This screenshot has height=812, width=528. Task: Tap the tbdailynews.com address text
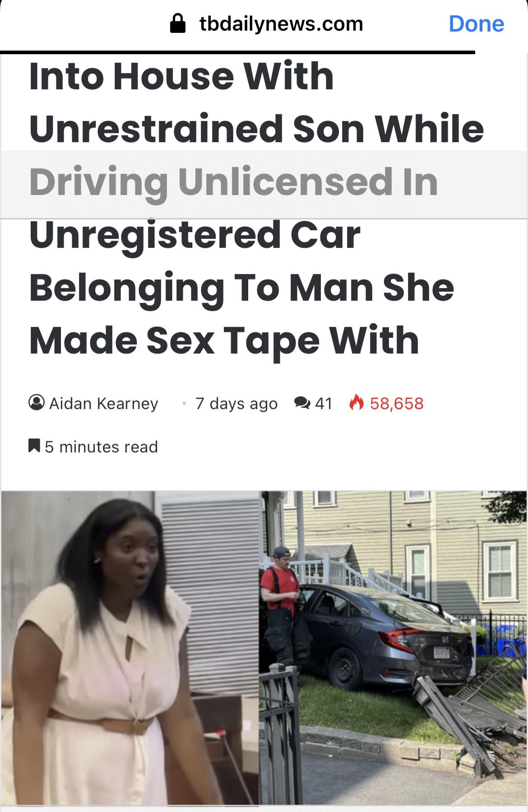click(281, 24)
